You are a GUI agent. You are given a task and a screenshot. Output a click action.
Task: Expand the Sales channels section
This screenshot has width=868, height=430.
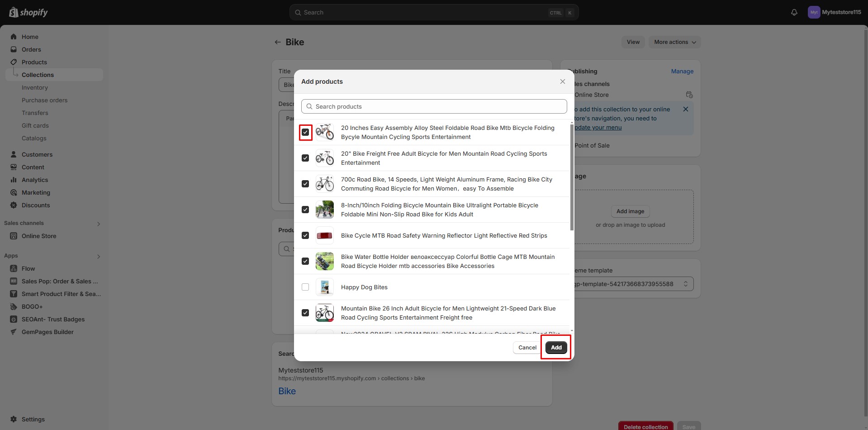click(99, 224)
